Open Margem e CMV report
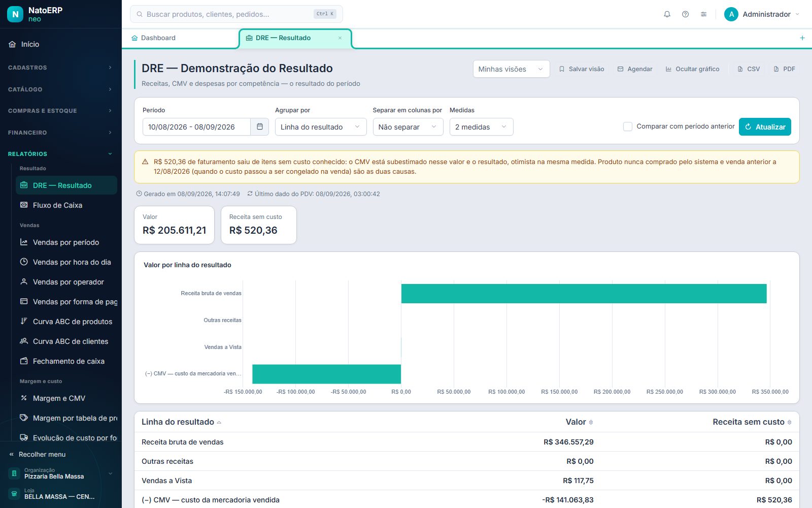The width and height of the screenshot is (812, 508). click(66, 398)
